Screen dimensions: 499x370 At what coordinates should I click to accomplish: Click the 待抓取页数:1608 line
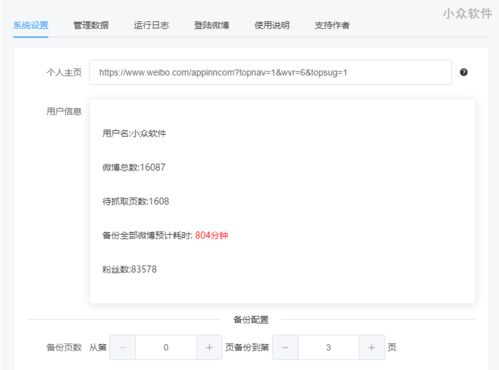(136, 201)
